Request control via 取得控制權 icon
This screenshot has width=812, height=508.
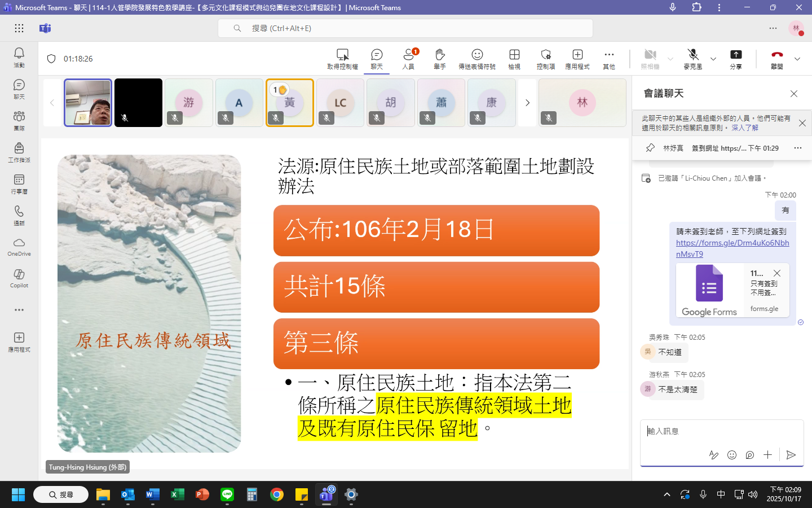point(342,58)
